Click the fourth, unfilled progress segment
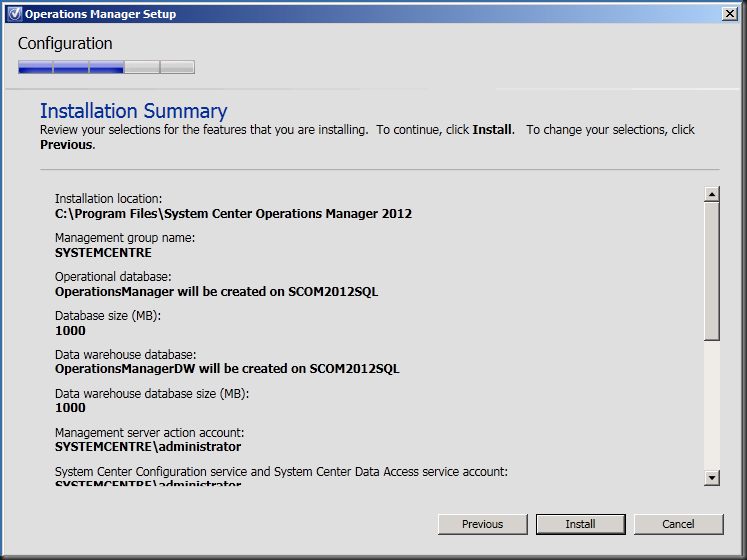Screen dimensions: 747x560 coord(142,67)
